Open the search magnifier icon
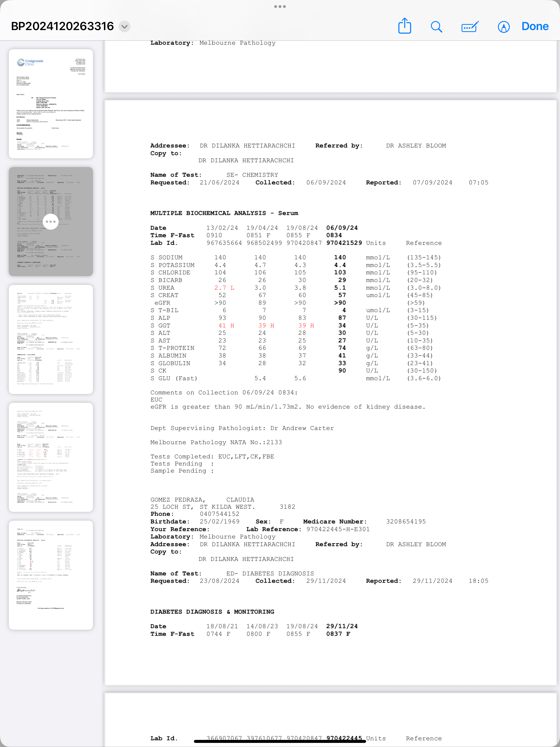Image resolution: width=560 pixels, height=747 pixels. tap(436, 26)
